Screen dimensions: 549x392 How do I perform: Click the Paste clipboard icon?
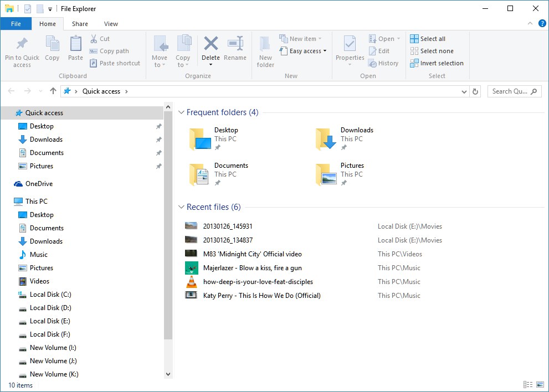pyautogui.click(x=75, y=43)
